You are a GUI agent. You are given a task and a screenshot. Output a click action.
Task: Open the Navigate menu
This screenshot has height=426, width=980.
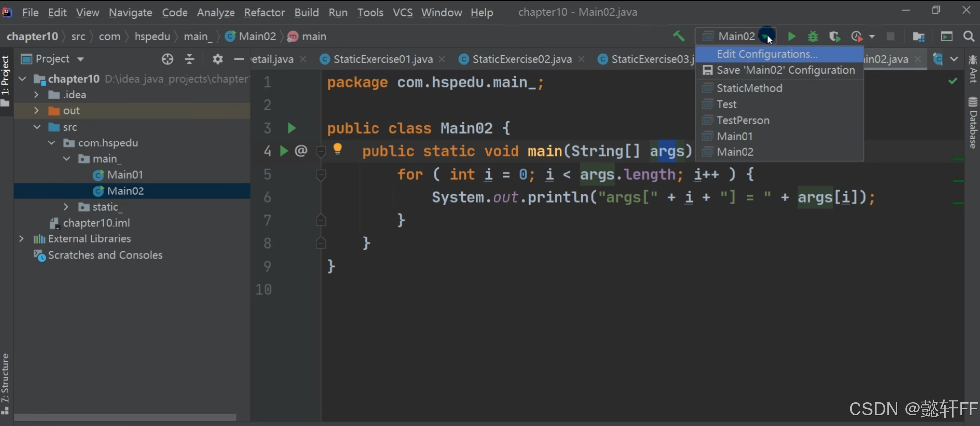coord(131,12)
